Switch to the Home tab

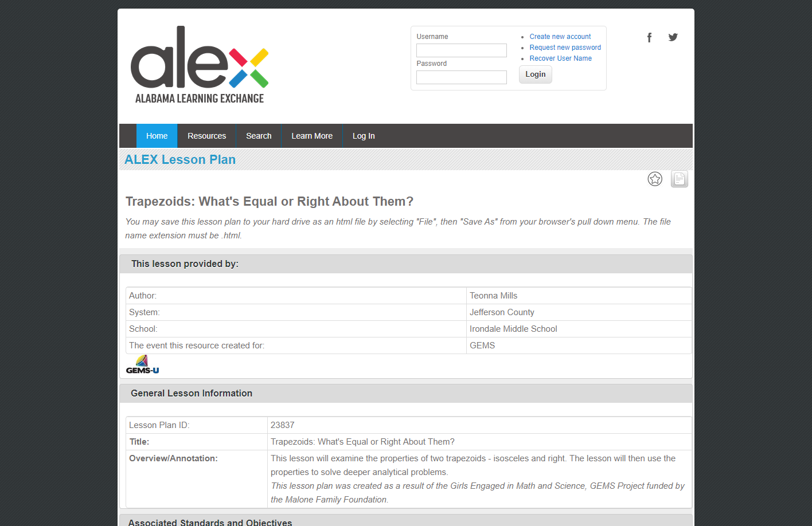157,136
